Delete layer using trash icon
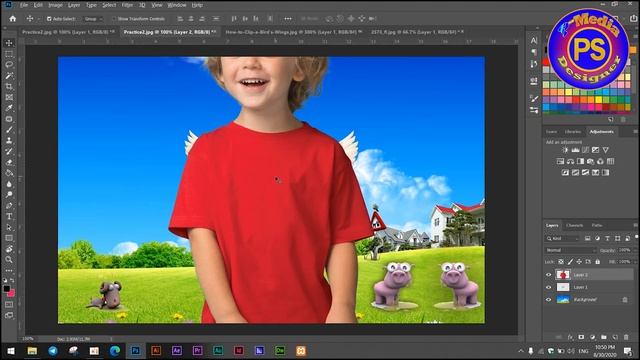Screen dimensions: 640x360 (x=626, y=337)
